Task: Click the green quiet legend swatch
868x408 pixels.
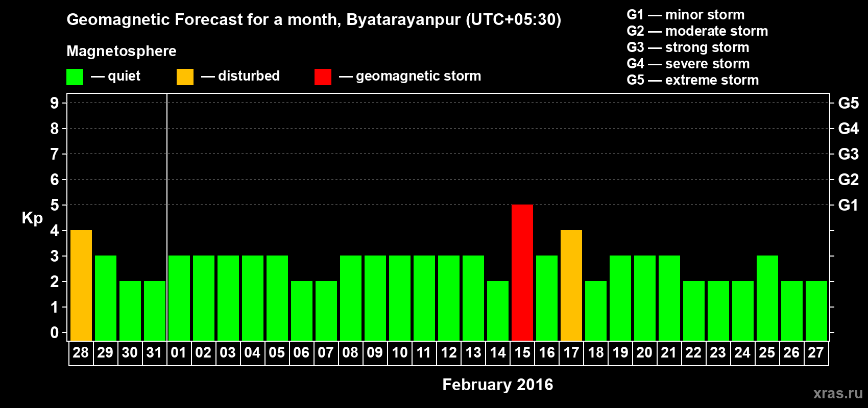Action: click(x=75, y=77)
